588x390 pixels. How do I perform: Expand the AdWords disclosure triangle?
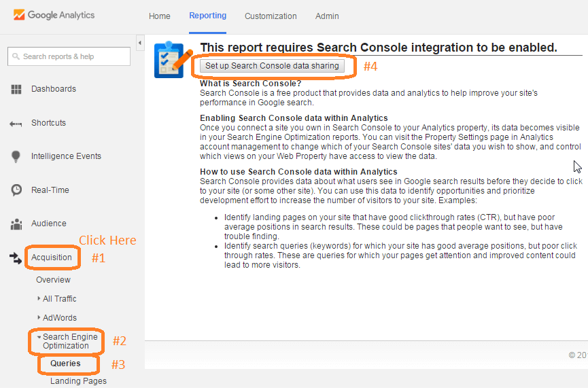(39, 317)
